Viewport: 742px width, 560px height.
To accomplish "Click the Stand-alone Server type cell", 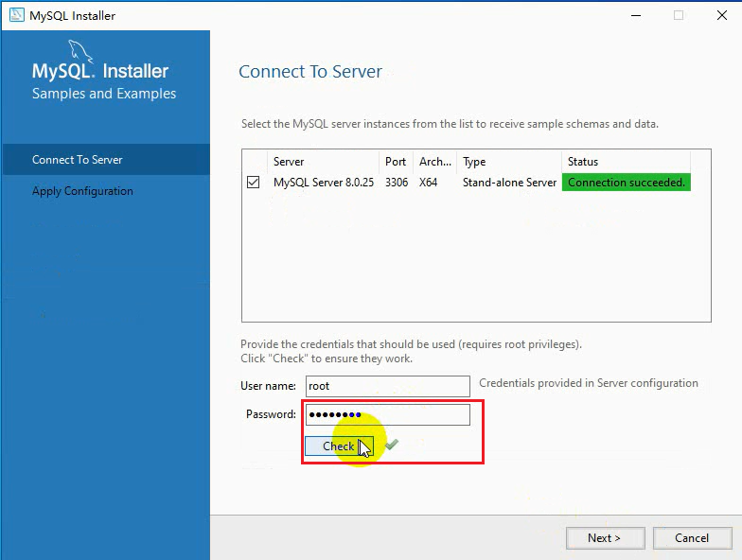I will [509, 183].
